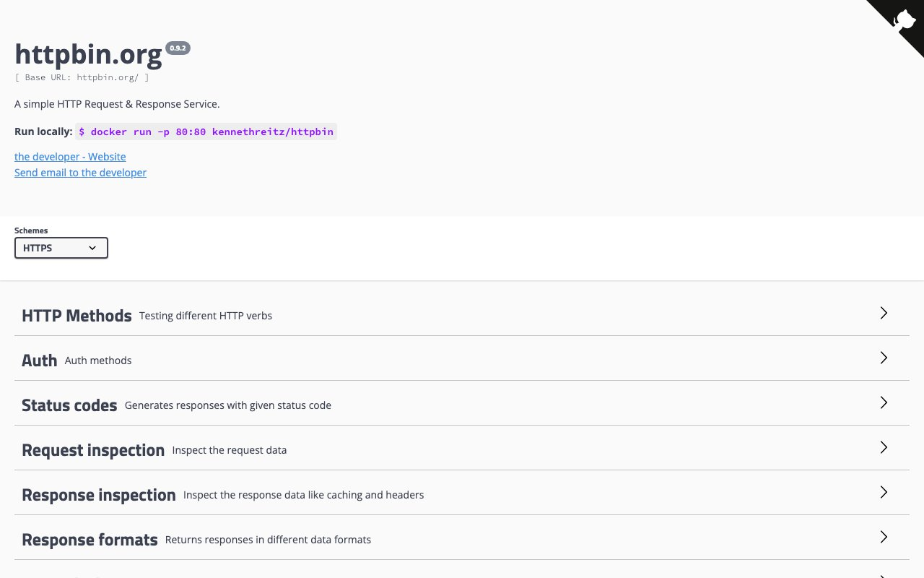
Task: Click the httpbin.org page title
Action: pos(88,54)
